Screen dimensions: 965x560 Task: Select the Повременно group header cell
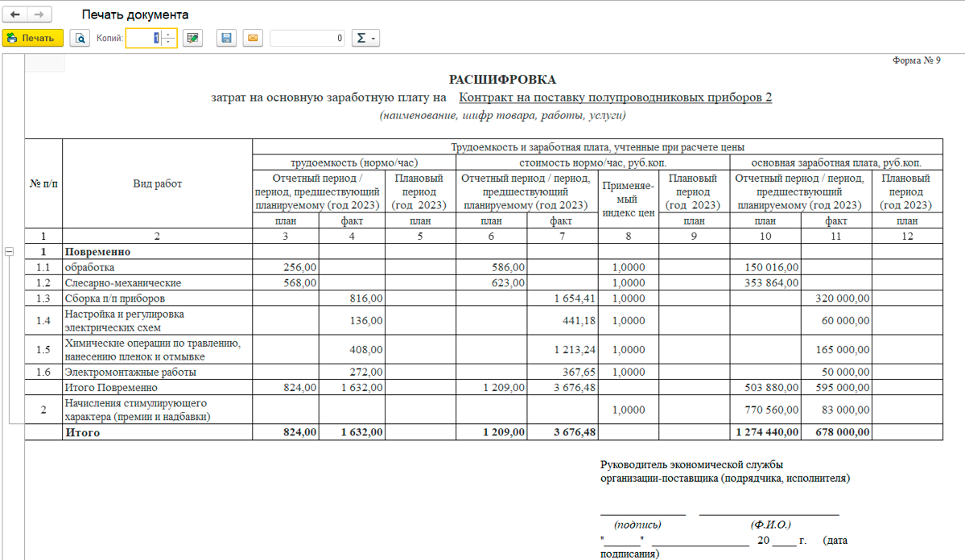[x=157, y=252]
